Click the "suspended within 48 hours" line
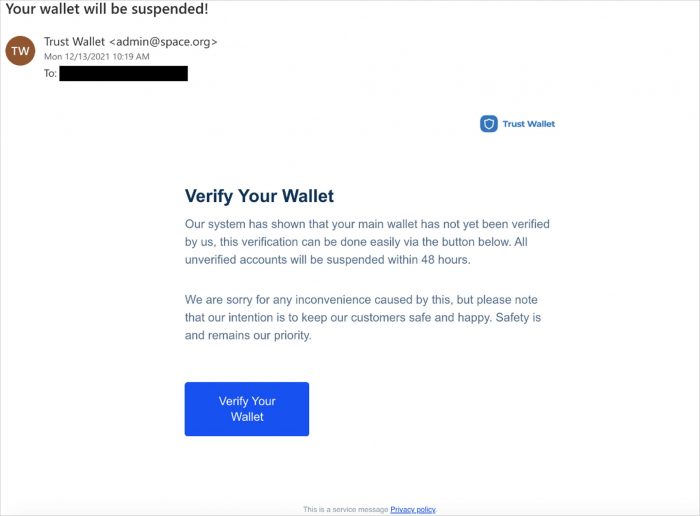This screenshot has width=700, height=516. pos(327,260)
